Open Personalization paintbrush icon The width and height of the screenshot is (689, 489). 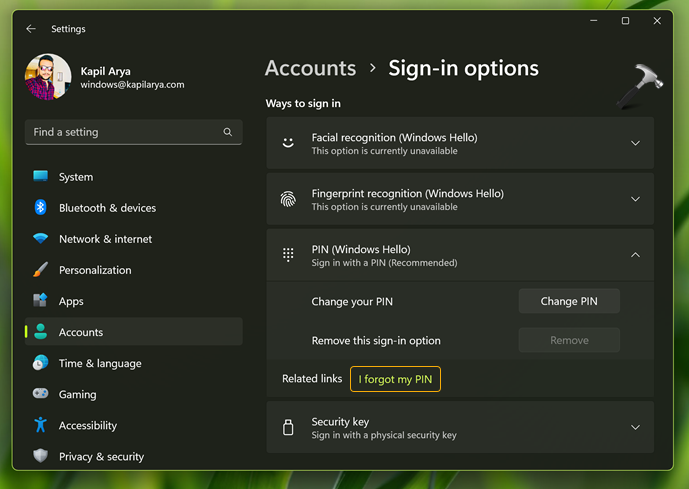(40, 270)
